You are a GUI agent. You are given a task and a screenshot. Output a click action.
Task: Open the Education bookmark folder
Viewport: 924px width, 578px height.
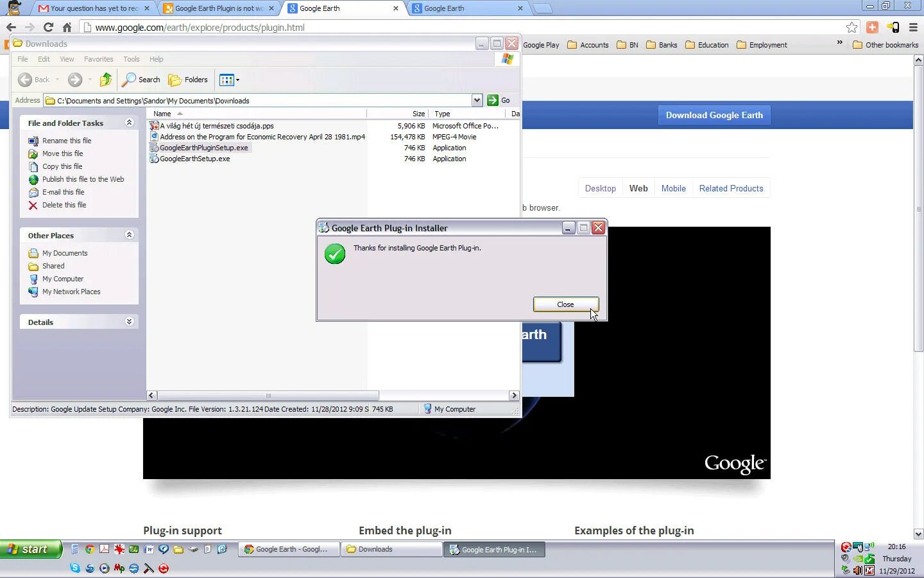pyautogui.click(x=707, y=45)
